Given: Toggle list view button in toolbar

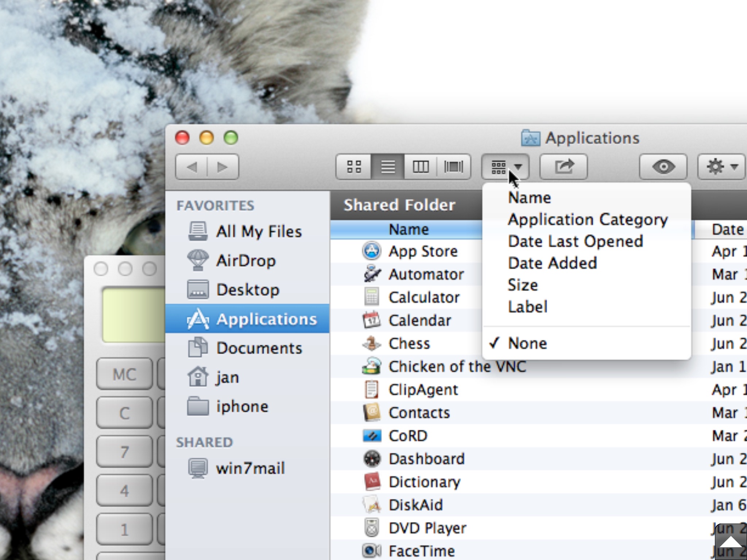Looking at the screenshot, I should coord(387,167).
